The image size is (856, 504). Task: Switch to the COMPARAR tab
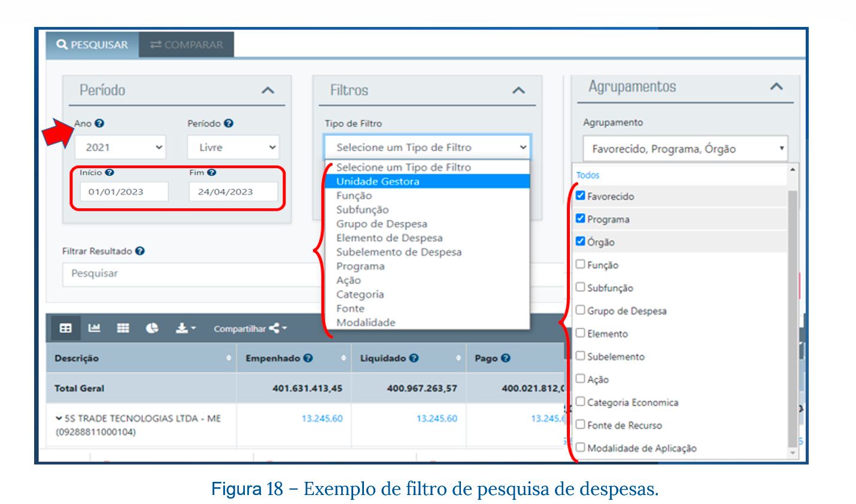[186, 45]
